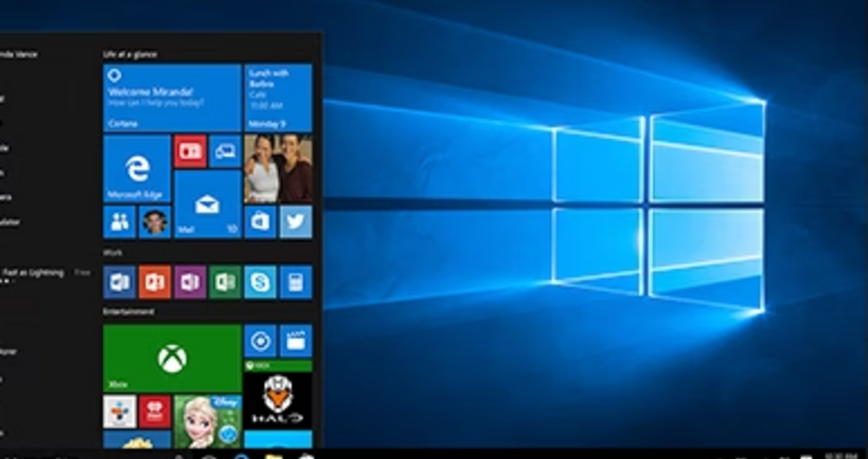Open the Groove Music tile
Screen dimensions: 868x459
[x=260, y=341]
